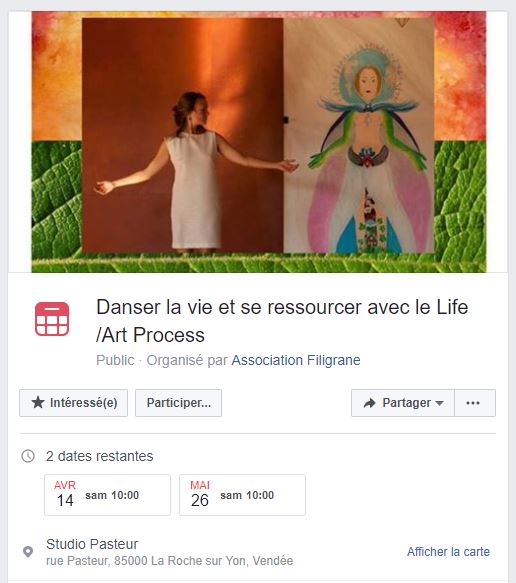Click the Studio Pasteur venue name
This screenshot has width=516, height=583.
click(92, 544)
